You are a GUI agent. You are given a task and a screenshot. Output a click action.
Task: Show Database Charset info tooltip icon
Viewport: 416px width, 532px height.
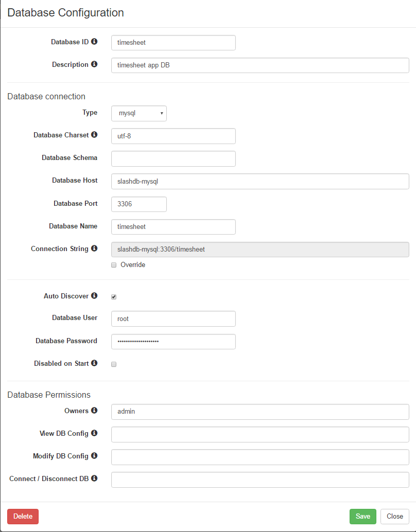(94, 134)
